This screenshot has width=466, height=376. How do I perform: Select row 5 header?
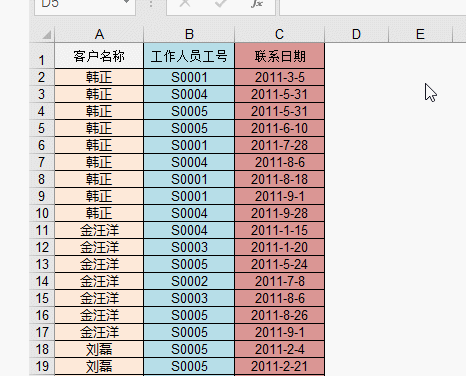point(42,128)
